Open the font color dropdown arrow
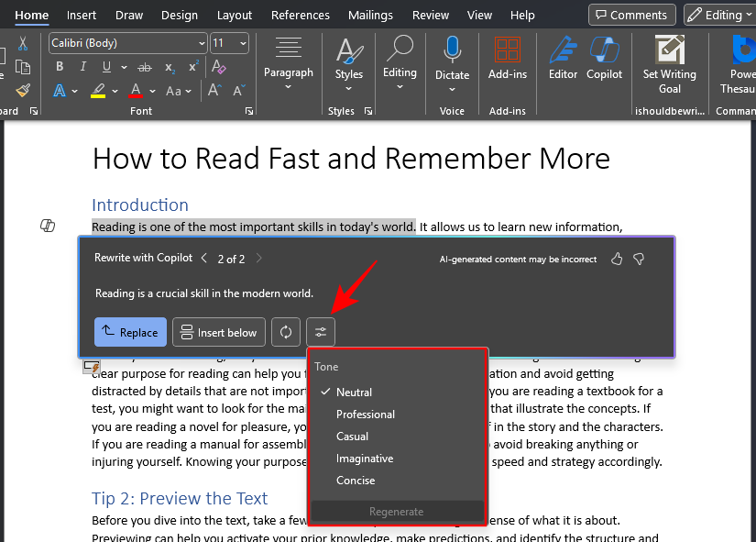 point(152,91)
